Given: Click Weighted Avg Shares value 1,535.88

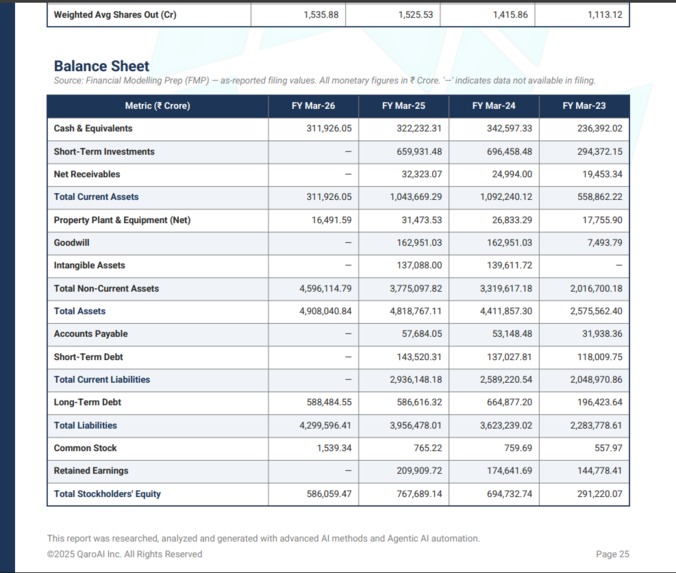Looking at the screenshot, I should [321, 15].
